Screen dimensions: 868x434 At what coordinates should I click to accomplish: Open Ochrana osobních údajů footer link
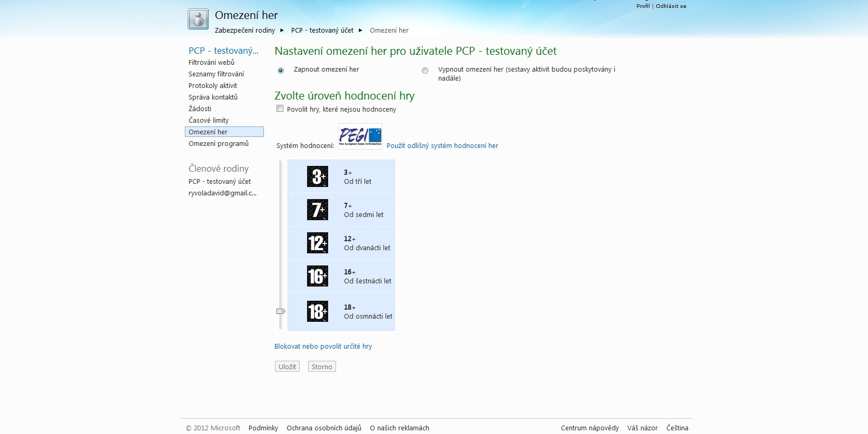(x=324, y=428)
